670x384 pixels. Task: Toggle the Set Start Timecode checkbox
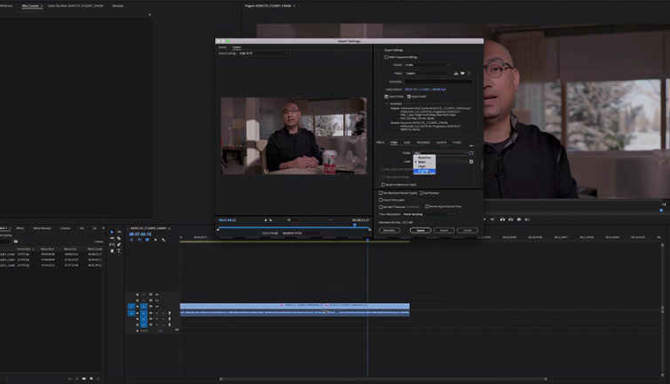(x=381, y=207)
